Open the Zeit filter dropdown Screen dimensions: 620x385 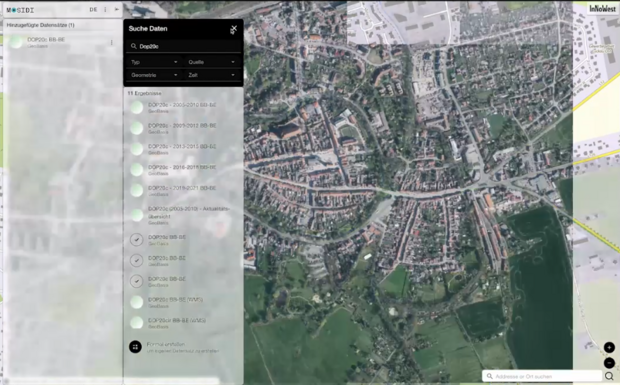pos(212,75)
